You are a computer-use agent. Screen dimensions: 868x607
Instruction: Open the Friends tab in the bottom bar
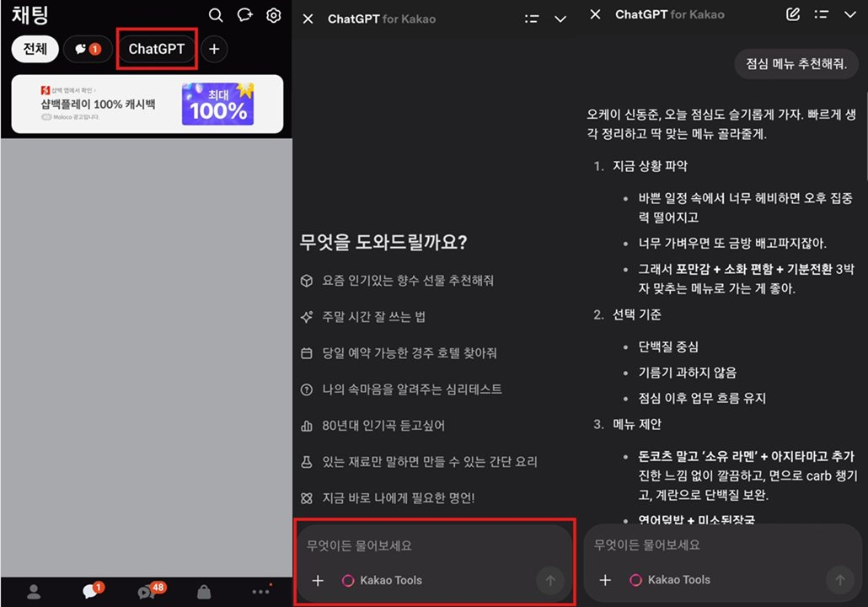click(x=34, y=592)
